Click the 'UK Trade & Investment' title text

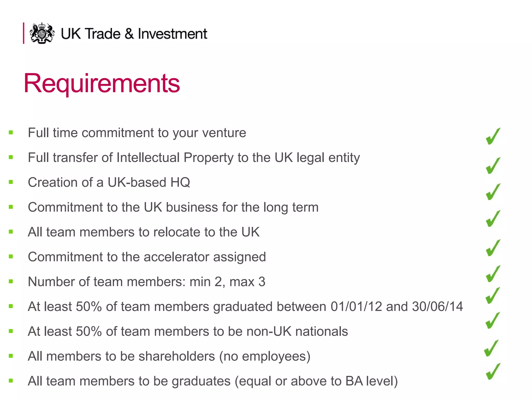pyautogui.click(x=134, y=34)
